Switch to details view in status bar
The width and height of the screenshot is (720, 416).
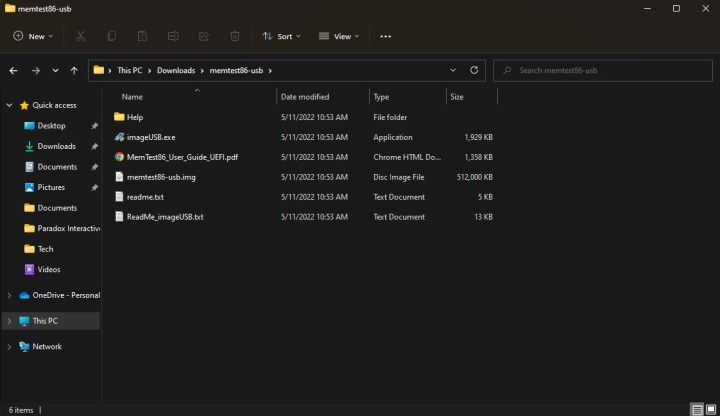(x=697, y=409)
